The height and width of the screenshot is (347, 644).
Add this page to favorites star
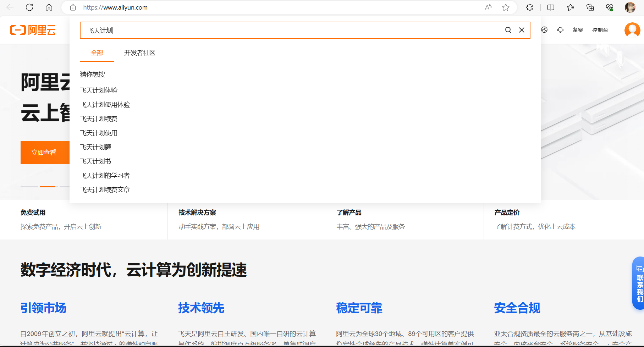point(506,7)
